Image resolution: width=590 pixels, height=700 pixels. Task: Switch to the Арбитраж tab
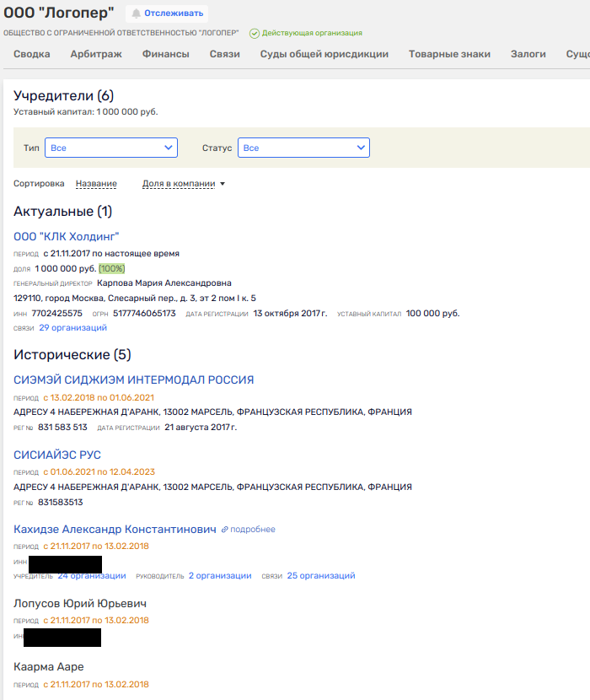(96, 54)
